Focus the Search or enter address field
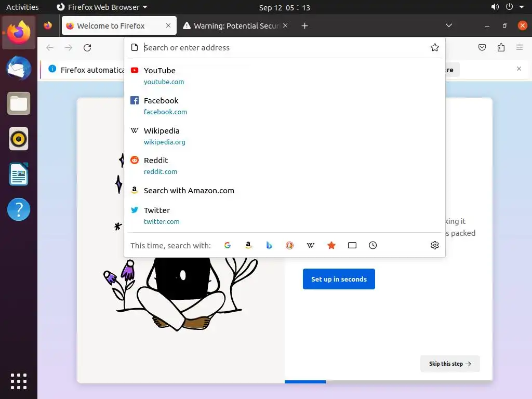 (284, 47)
